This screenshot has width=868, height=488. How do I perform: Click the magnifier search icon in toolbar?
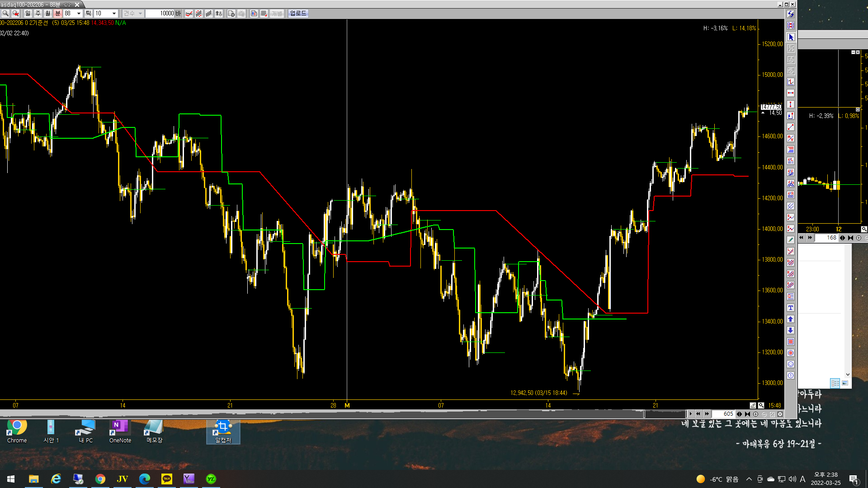point(5,14)
